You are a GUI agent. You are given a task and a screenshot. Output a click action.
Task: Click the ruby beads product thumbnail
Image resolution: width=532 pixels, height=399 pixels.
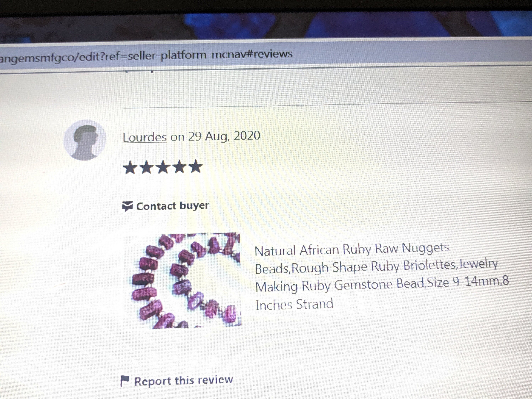point(182,280)
